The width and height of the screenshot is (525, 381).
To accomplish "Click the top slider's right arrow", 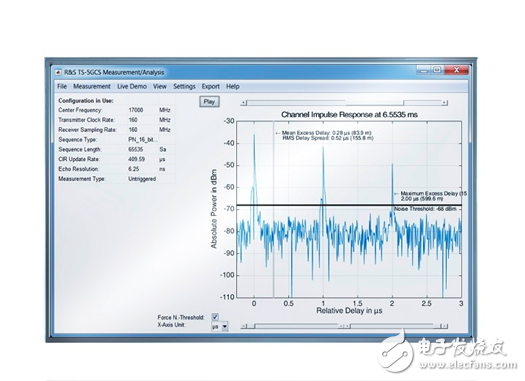I will [445, 103].
